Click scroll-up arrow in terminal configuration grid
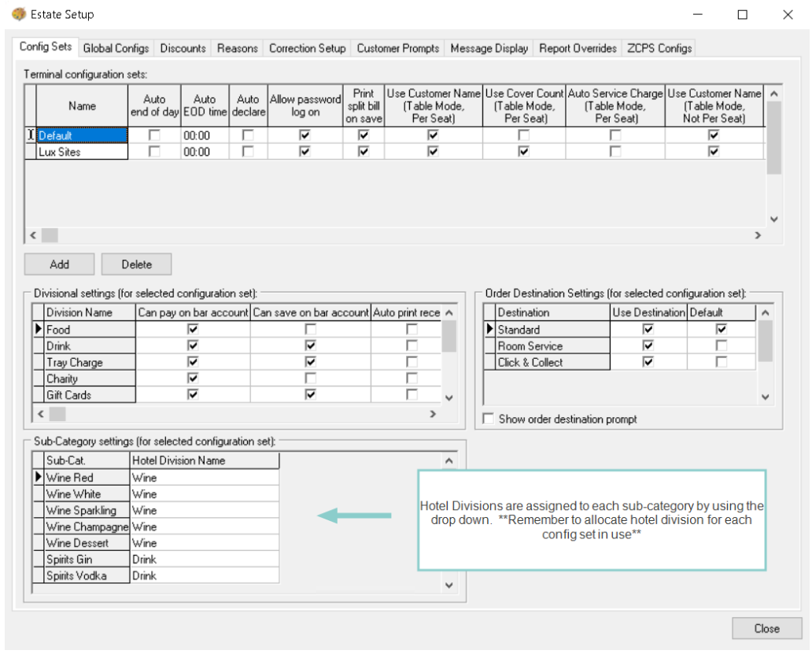The height and width of the screenshot is (654, 812). 773,94
